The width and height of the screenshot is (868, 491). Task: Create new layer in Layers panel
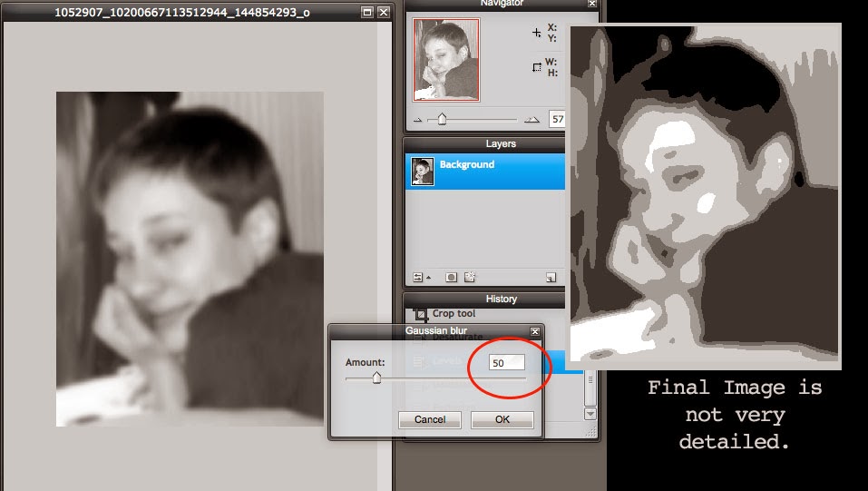pyautogui.click(x=551, y=277)
